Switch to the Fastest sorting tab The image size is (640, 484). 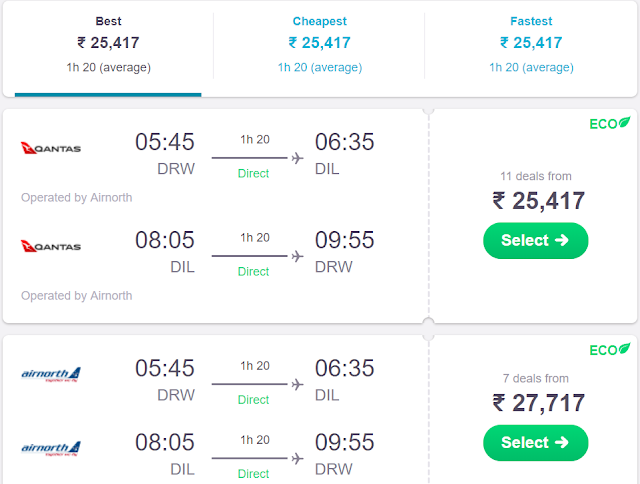point(531,44)
